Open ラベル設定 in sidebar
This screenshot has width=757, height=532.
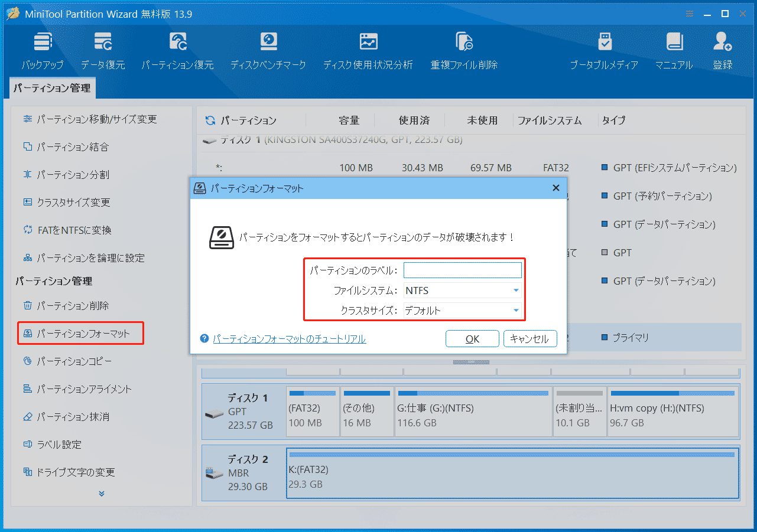coord(52,445)
